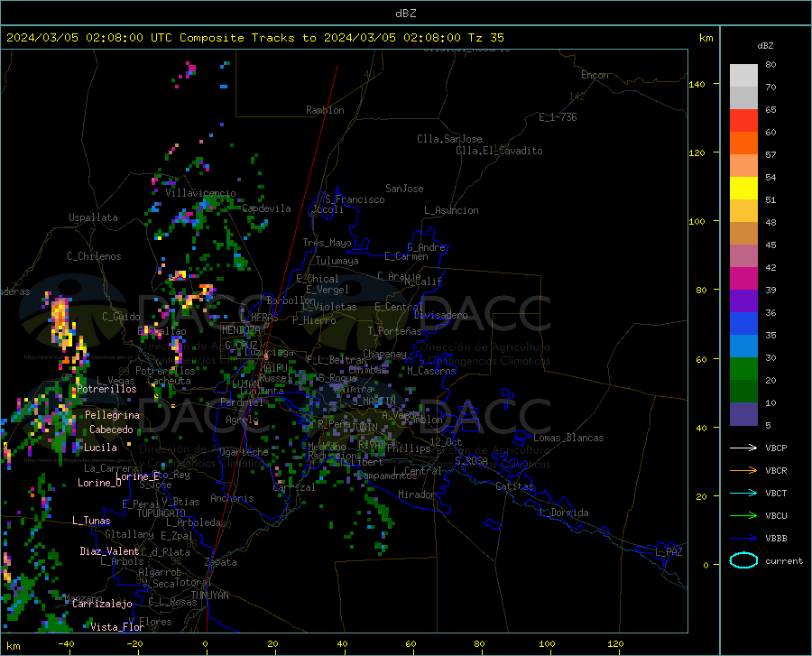Click the magenta 39-42 dBZ swatch
The image size is (812, 656).
tap(743, 279)
